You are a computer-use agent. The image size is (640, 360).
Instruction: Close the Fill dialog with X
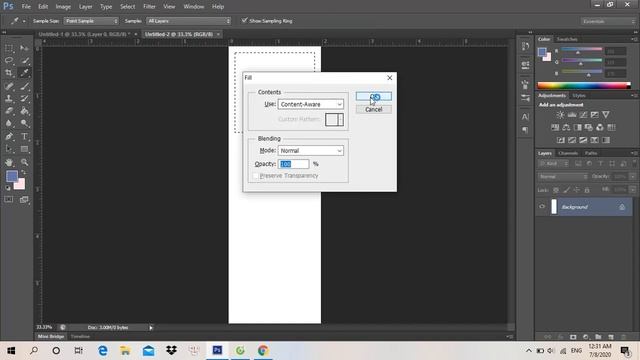point(389,78)
